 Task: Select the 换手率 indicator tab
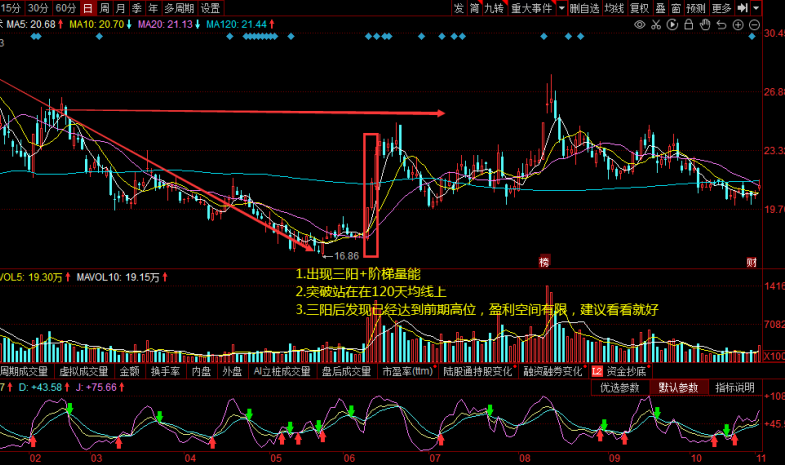165,371
